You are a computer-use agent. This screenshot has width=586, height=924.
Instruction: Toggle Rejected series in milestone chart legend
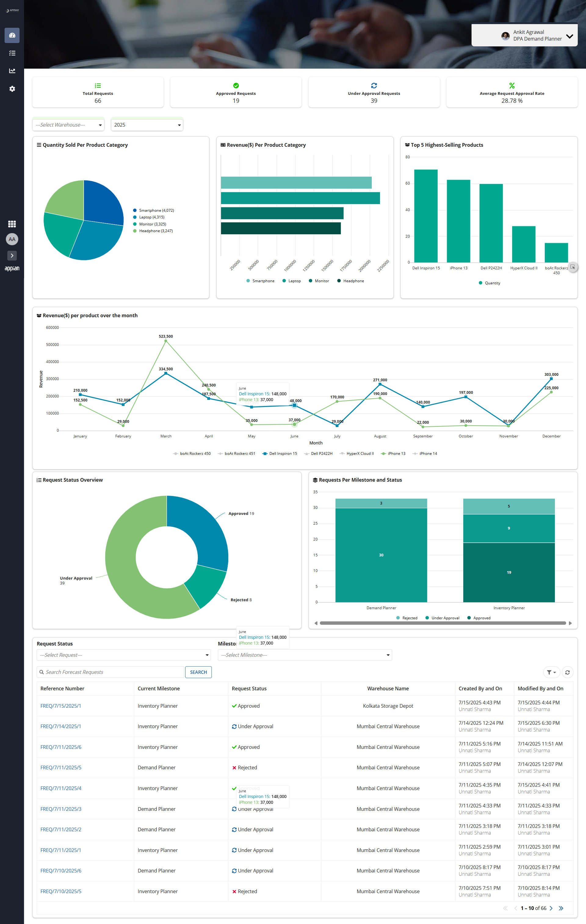pyautogui.click(x=407, y=618)
